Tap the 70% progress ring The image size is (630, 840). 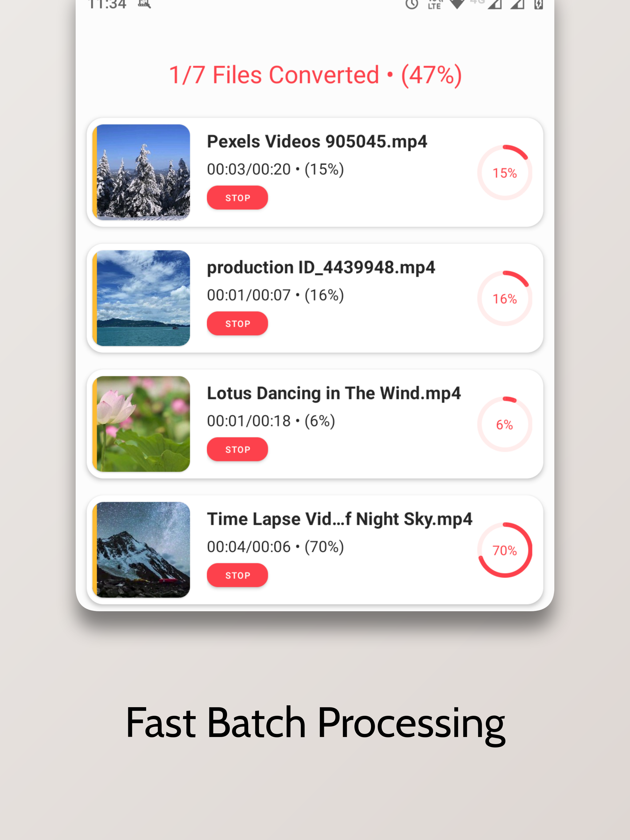coord(504,550)
